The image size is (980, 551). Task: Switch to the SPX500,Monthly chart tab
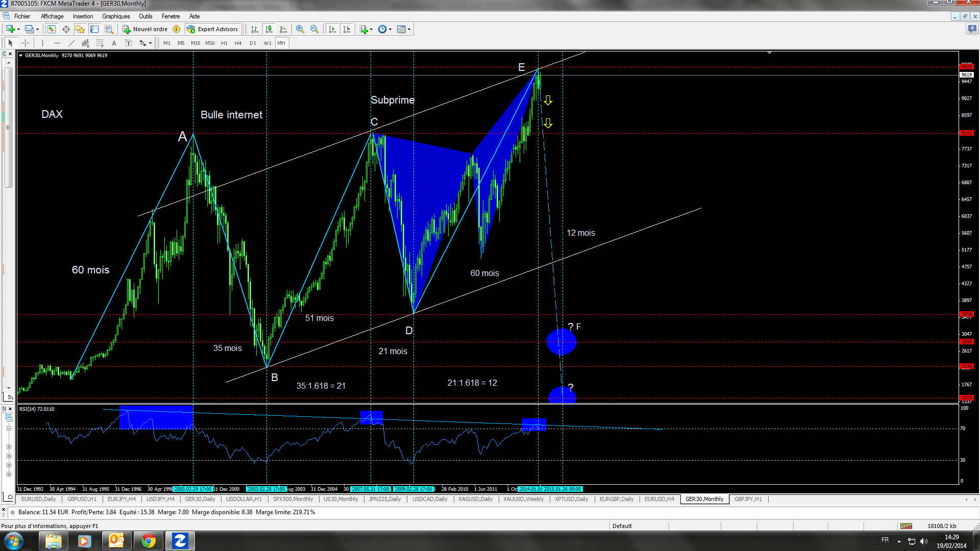point(292,499)
